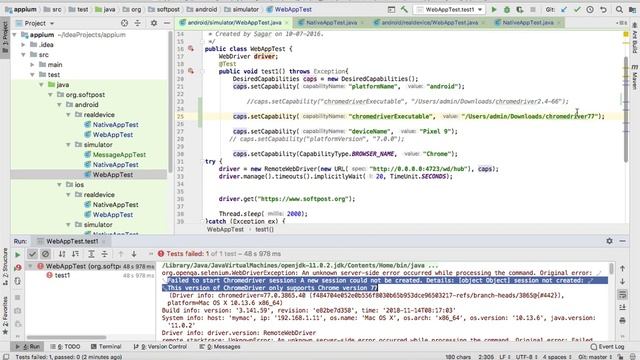Expand the main folder

pyautogui.click(x=33, y=64)
